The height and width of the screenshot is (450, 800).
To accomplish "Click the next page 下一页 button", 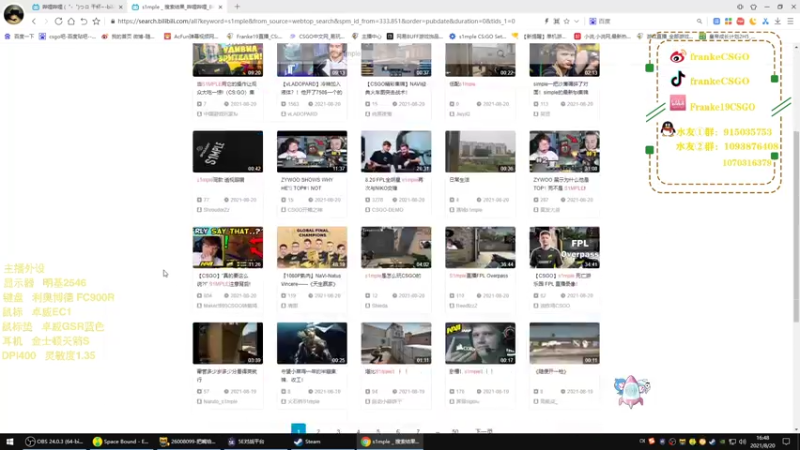I will click(484, 431).
